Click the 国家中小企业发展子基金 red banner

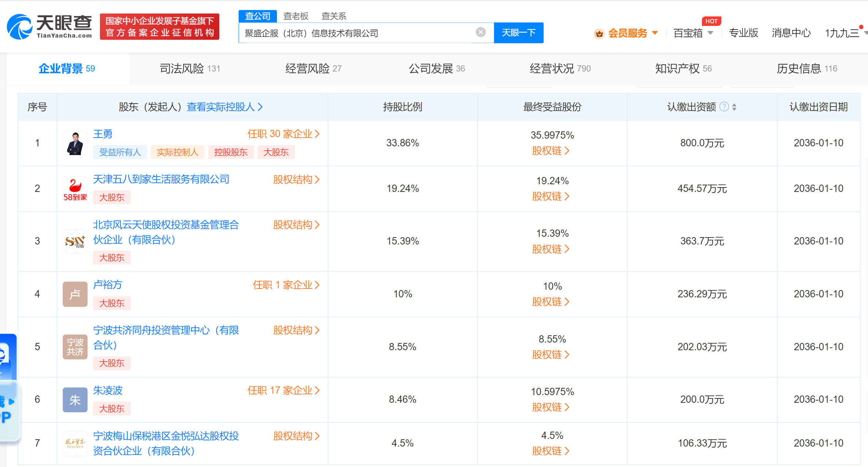pos(159,27)
